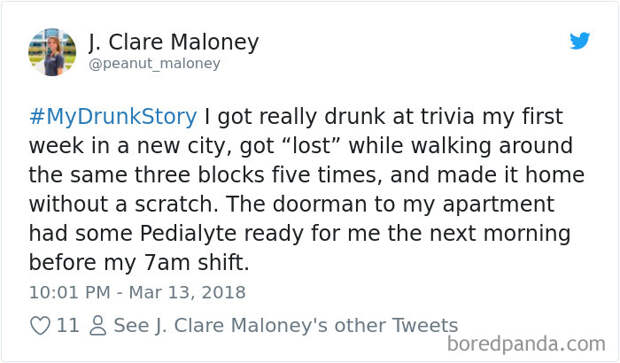Open the #MyDrunkStory hashtag
This screenshot has width=620, height=363.
pos(113,116)
